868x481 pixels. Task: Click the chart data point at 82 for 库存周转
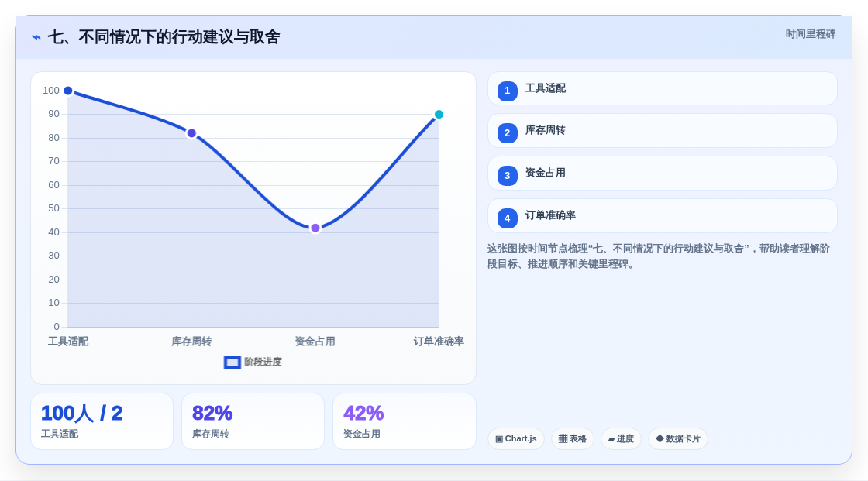coord(191,133)
